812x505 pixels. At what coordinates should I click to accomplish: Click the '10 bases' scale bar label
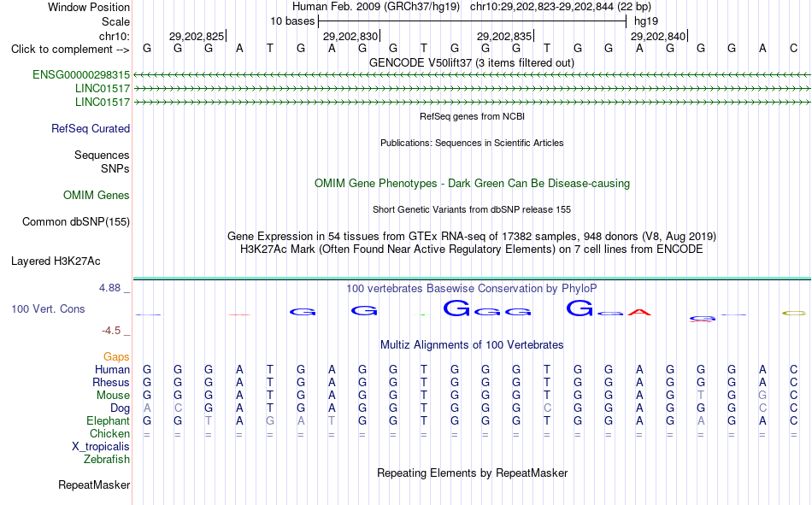[292, 21]
